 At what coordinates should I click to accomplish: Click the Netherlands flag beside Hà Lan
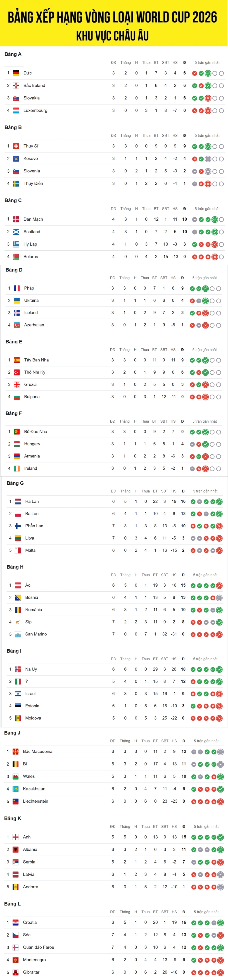click(18, 501)
